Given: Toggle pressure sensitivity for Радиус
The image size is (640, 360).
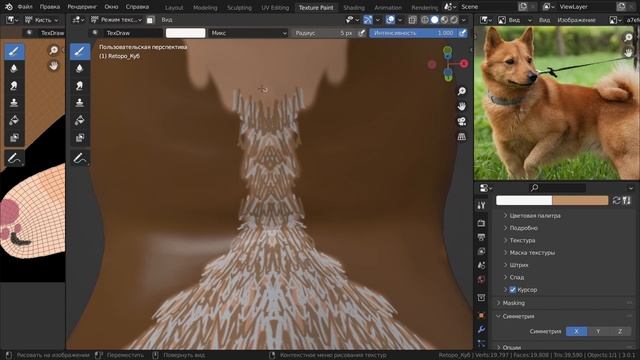Looking at the screenshot, I should 362,33.
